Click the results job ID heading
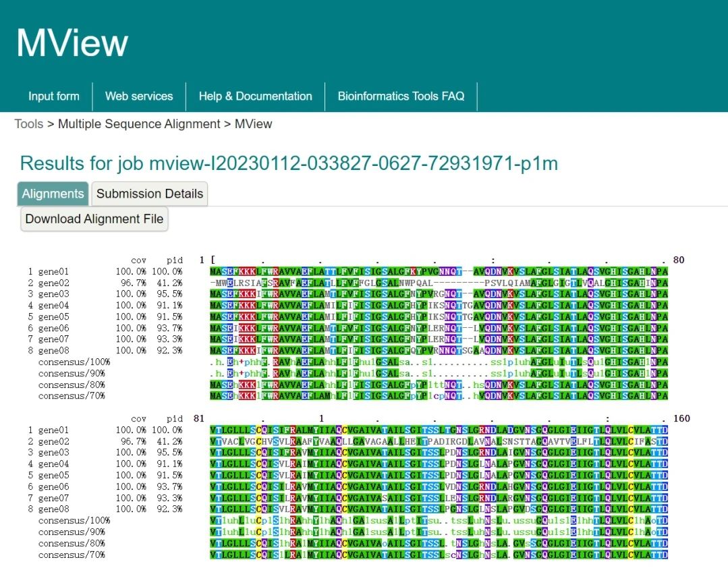 tap(289, 163)
